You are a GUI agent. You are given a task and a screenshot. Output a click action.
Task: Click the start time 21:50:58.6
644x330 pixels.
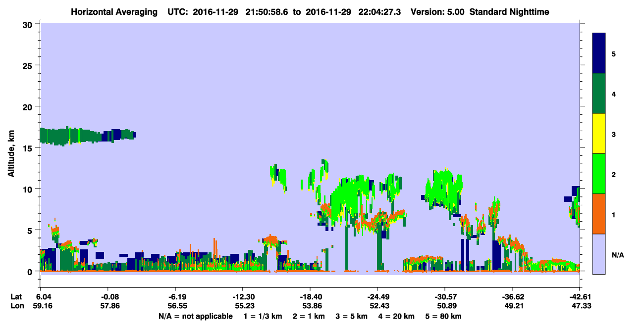[267, 11]
